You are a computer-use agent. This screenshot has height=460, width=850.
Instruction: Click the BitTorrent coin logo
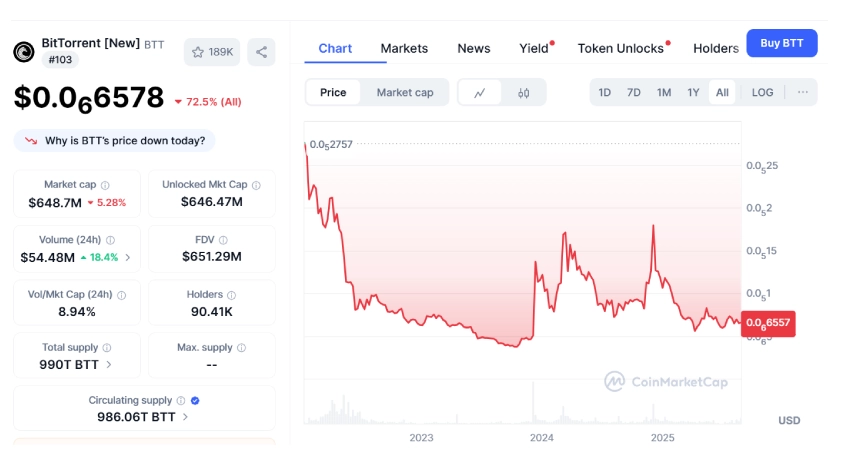point(24,52)
